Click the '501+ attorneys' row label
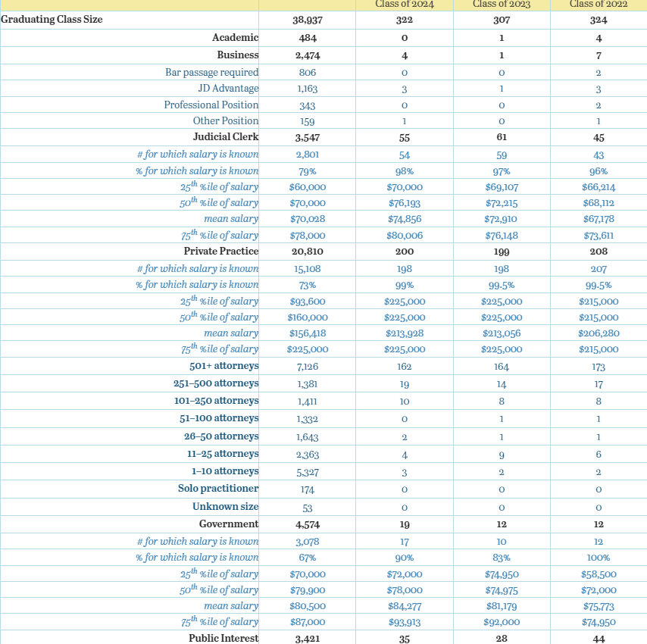The height and width of the screenshot is (644, 647). (224, 366)
